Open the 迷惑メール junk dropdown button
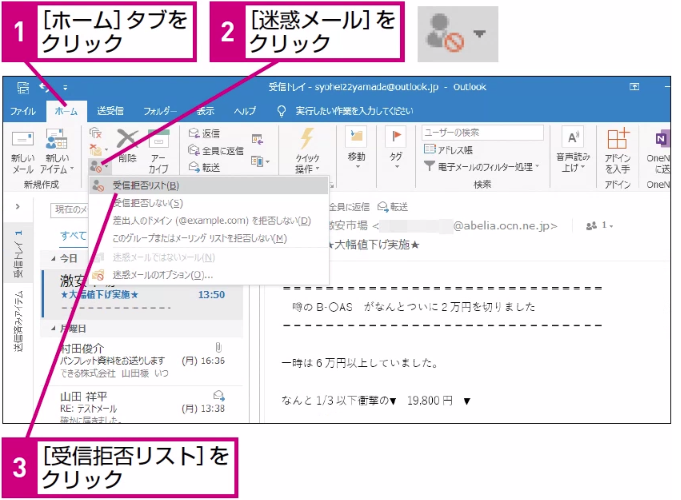Screen dimensions: 681x500 tap(99, 166)
